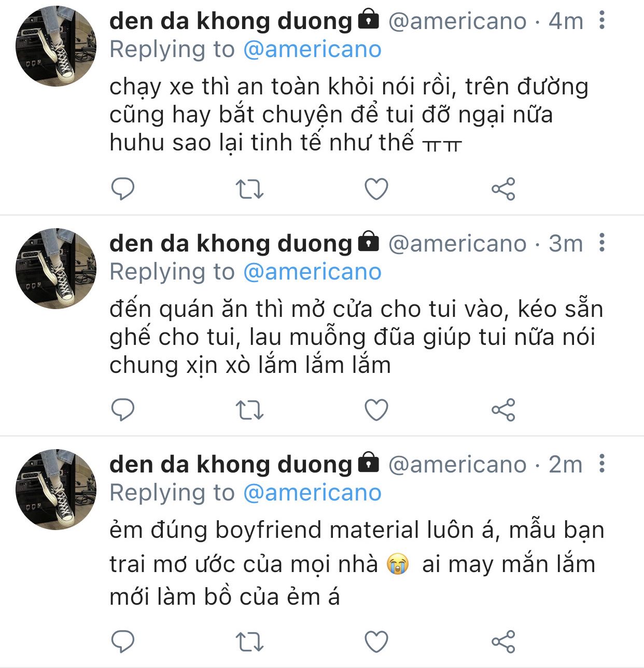Open @americano link in first tweet's reply line
The width and height of the screenshot is (644, 668).
click(x=312, y=49)
